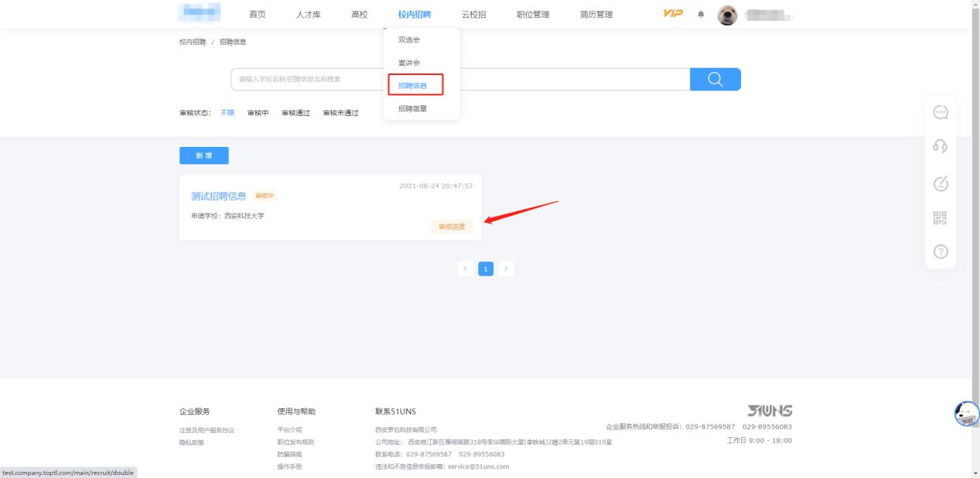Screen dimensions: 980x478
Task: Select 双选会 from the dropdown menu
Action: coord(409,39)
